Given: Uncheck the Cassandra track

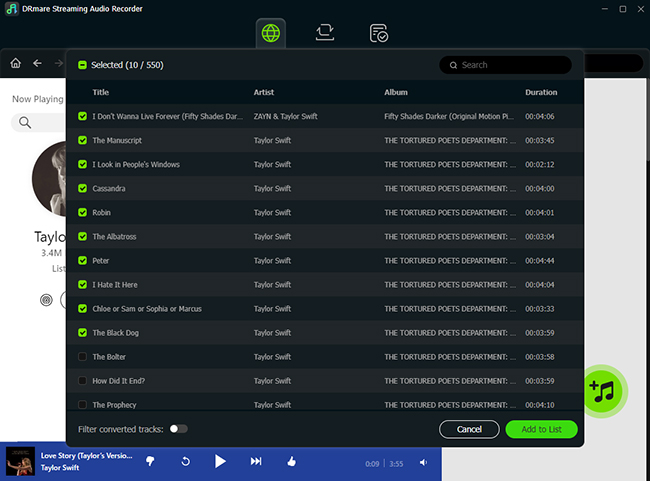Looking at the screenshot, I should [82, 188].
